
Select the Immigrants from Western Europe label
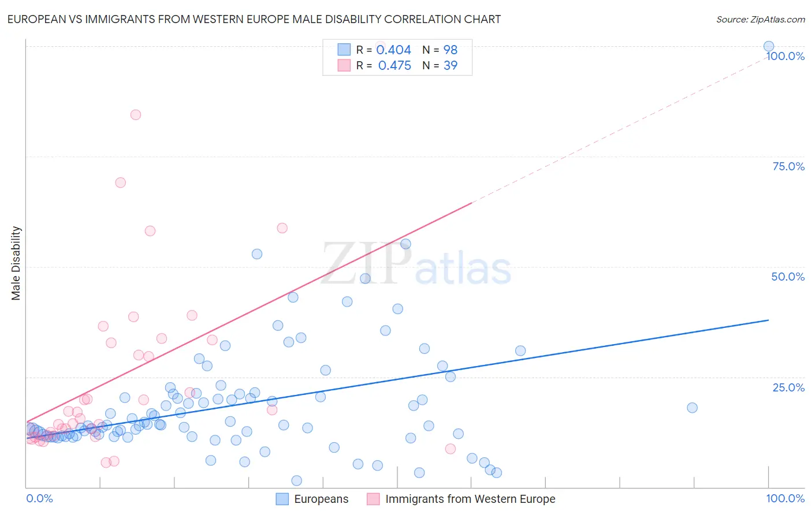pos(470,499)
